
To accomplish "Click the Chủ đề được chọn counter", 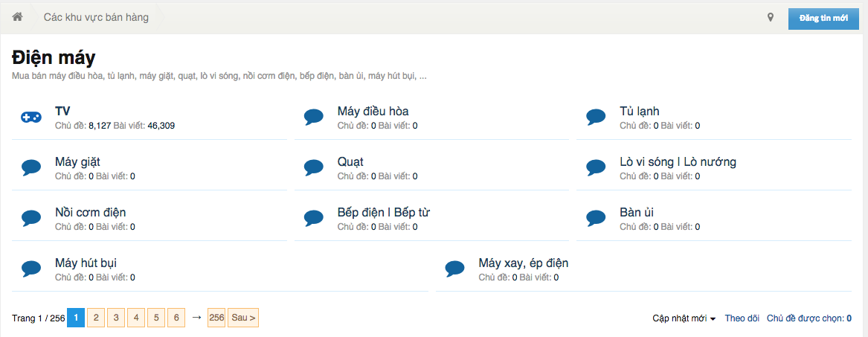I will (x=808, y=318).
